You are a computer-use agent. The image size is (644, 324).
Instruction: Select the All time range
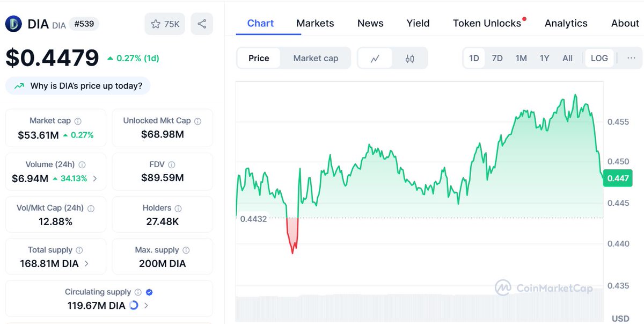pyautogui.click(x=567, y=58)
